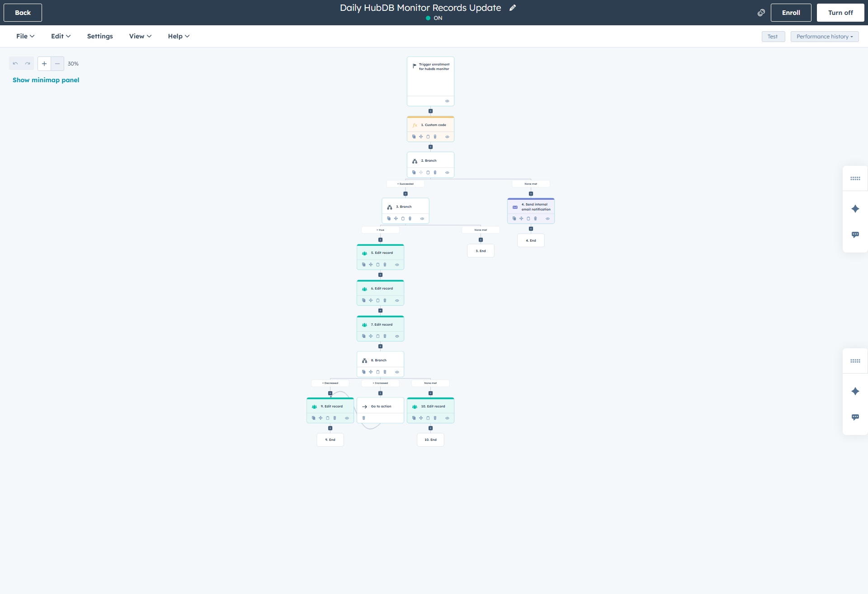Open the Performance history dropdown
The width and height of the screenshot is (868, 594).
[825, 36]
